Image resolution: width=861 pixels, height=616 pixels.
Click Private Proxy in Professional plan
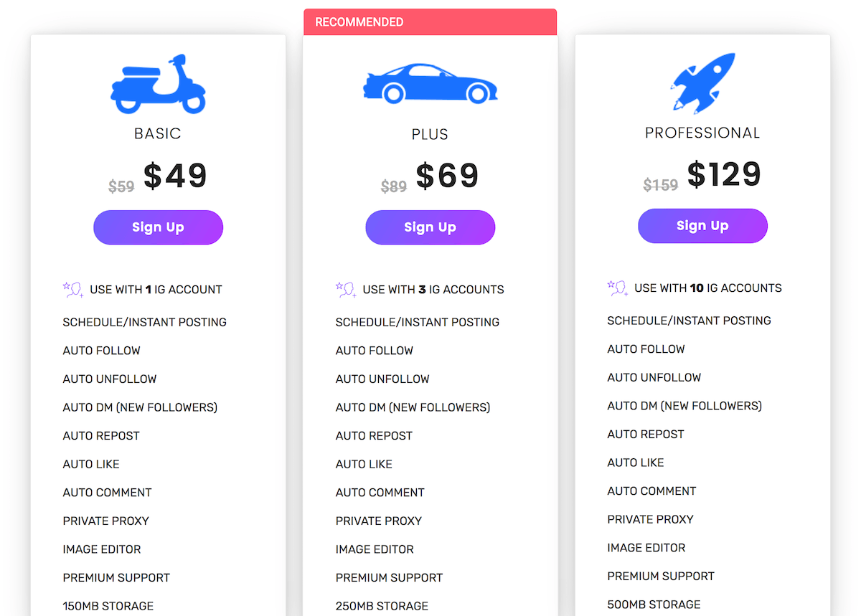click(x=650, y=519)
